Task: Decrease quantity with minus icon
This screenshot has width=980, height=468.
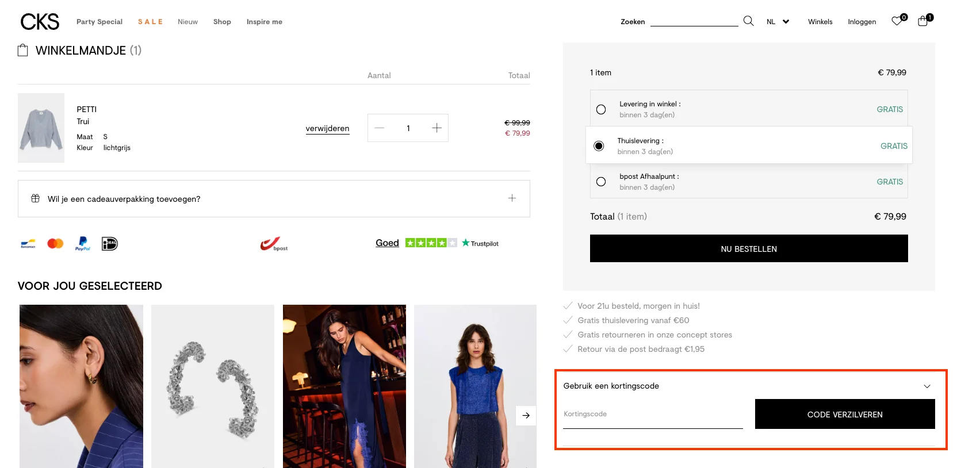Action: click(380, 128)
